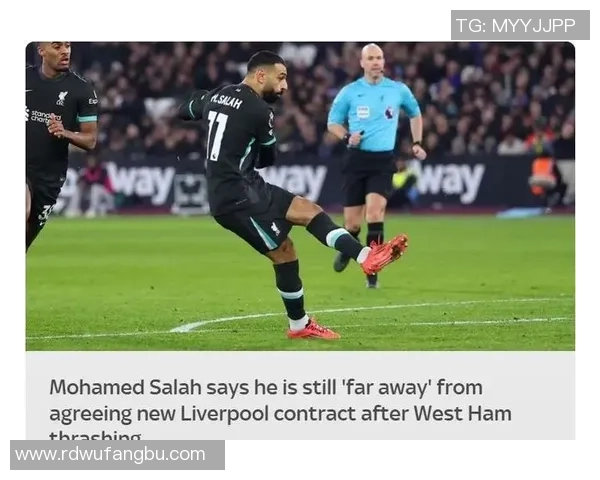Click the TG: MYYJJPP watermark label

pyautogui.click(x=520, y=25)
